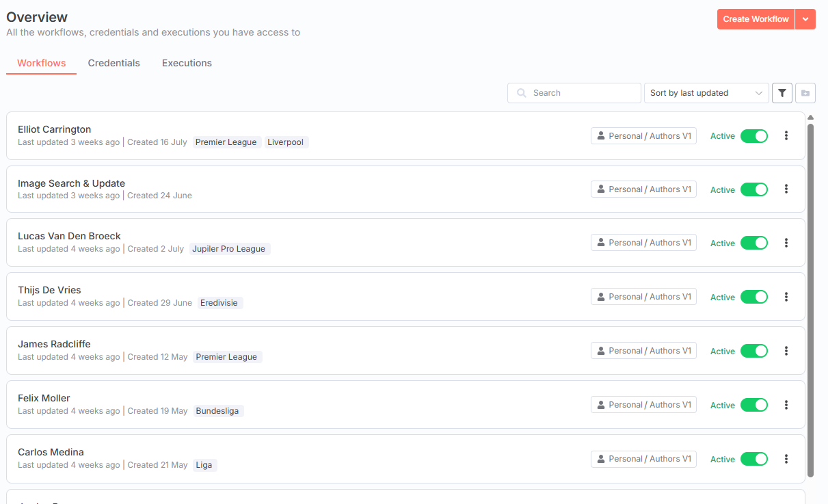Viewport: 828px width, 504px height.
Task: Open options menu for Elliot Carrington workflow
Action: click(786, 135)
